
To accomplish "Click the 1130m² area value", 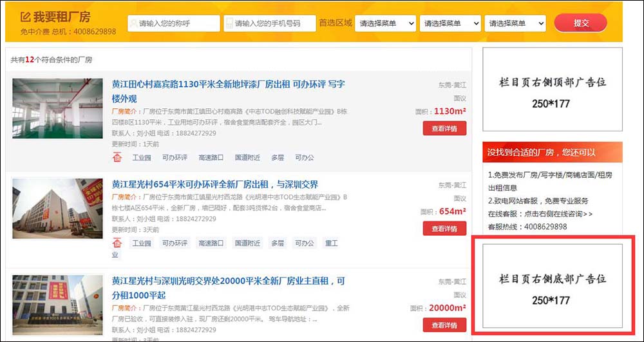I will coord(450,111).
